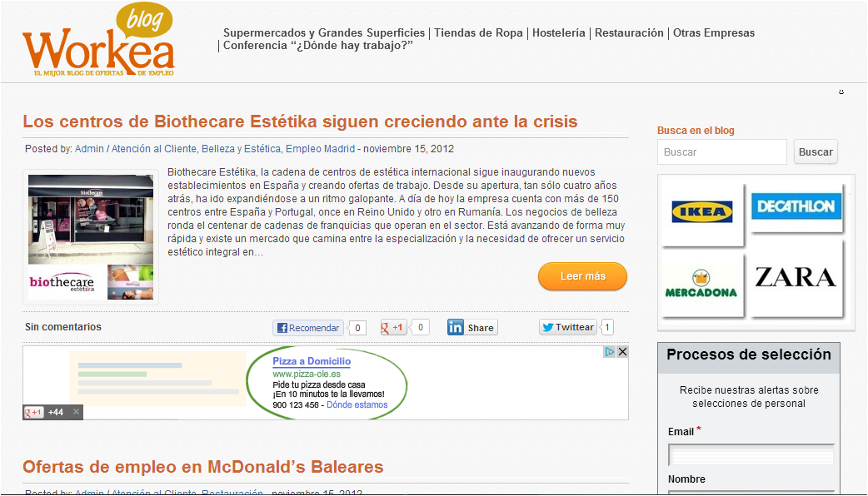868x496 pixels.
Task: Open the ZARA logo tile
Action: (796, 278)
